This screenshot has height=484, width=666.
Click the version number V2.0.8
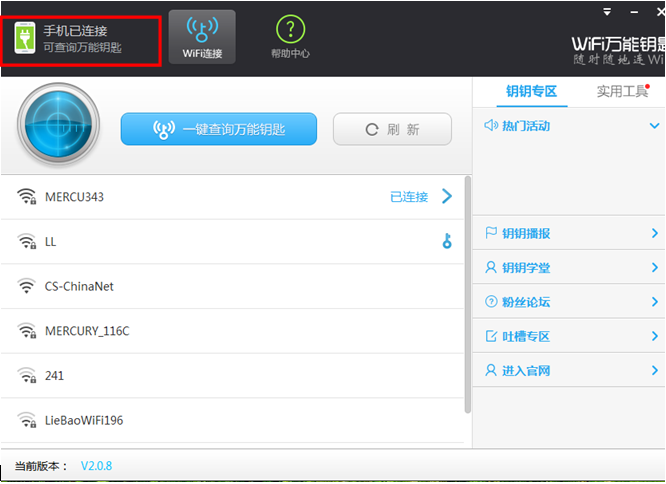[x=96, y=466]
